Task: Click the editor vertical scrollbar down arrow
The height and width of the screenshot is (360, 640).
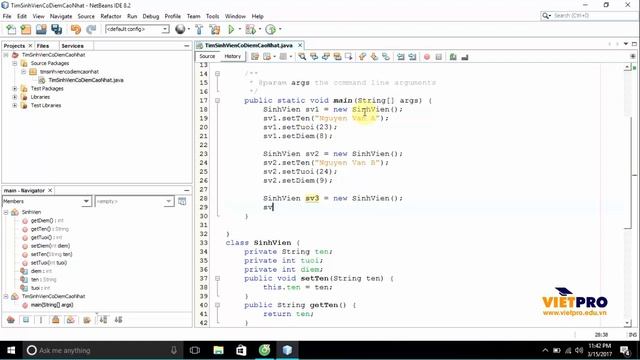Action: pos(628,323)
